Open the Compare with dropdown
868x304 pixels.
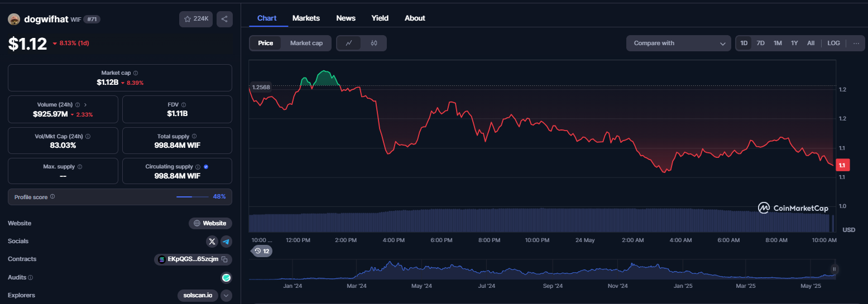[679, 43]
